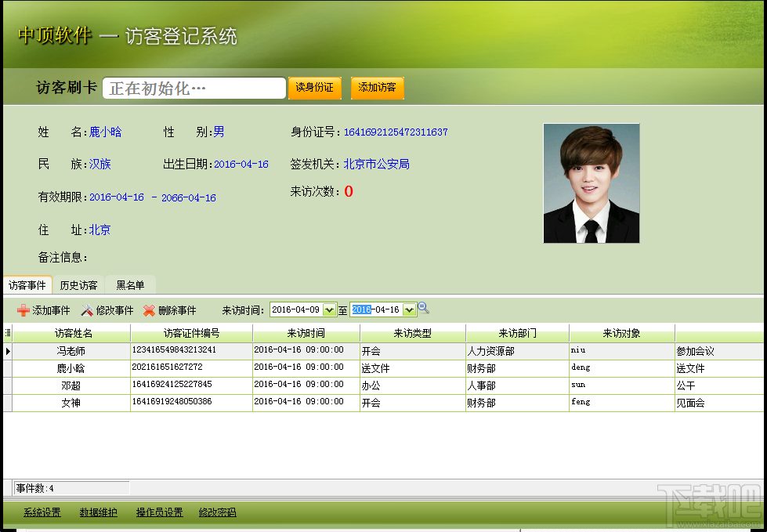Click the visitor ID photo thumbnail
The image size is (767, 532).
coord(592,183)
